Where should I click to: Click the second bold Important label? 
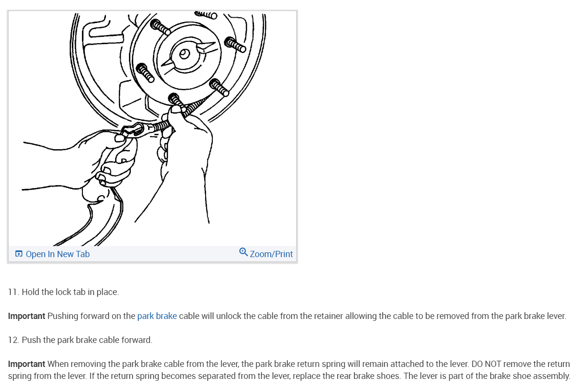click(26, 364)
